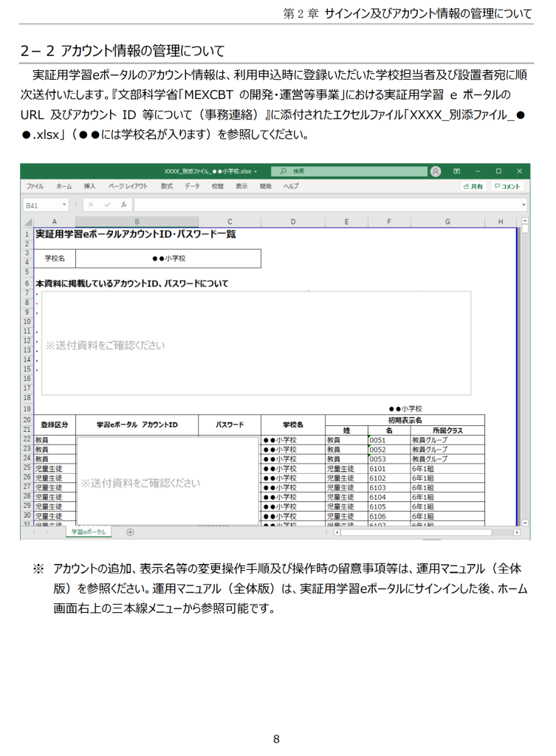Open the ヘルプ ribbon tab
This screenshot has height=756, width=556.
291,186
